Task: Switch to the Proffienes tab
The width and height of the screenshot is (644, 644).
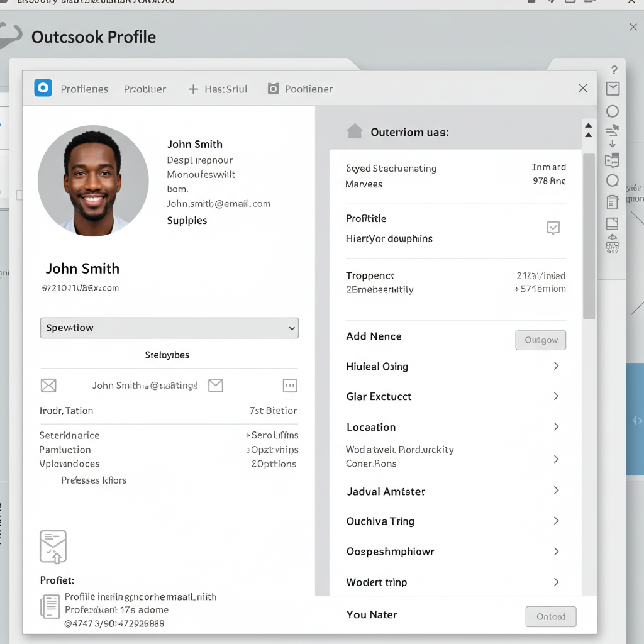Action: coord(84,89)
